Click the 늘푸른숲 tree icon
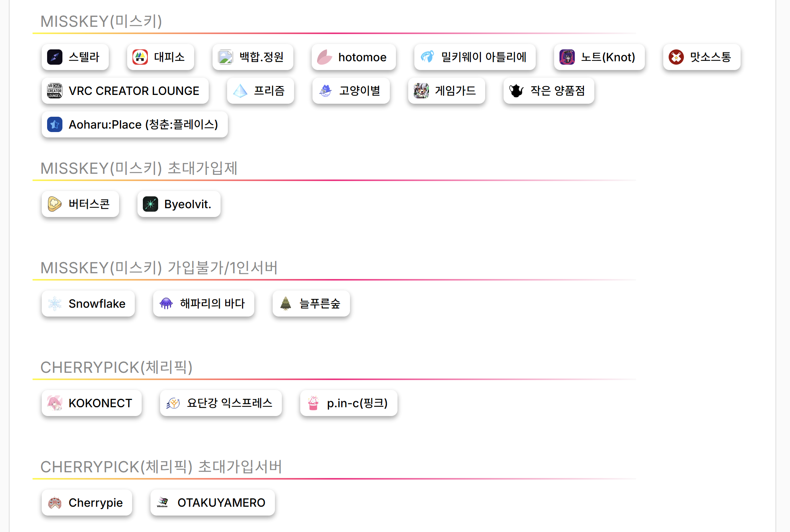 click(286, 304)
